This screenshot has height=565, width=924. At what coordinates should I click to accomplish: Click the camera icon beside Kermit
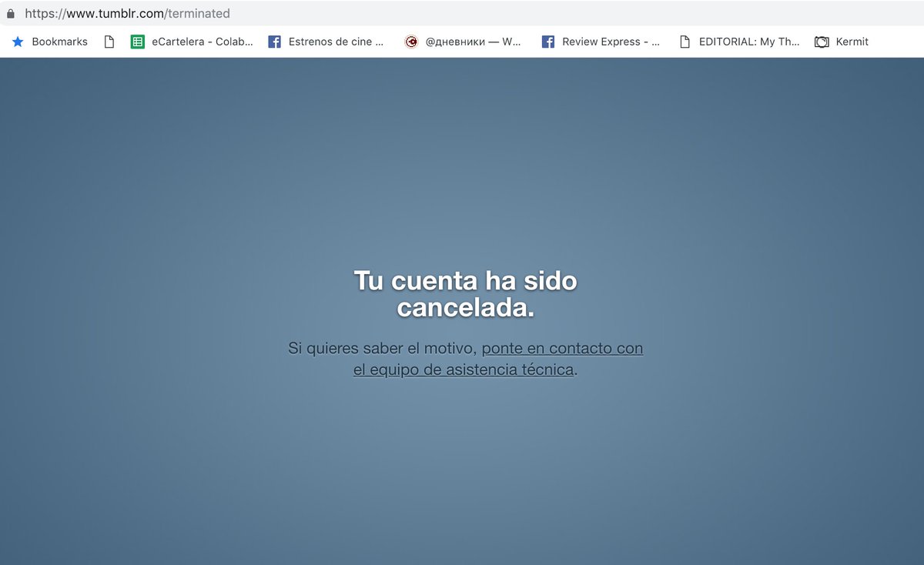coord(822,42)
